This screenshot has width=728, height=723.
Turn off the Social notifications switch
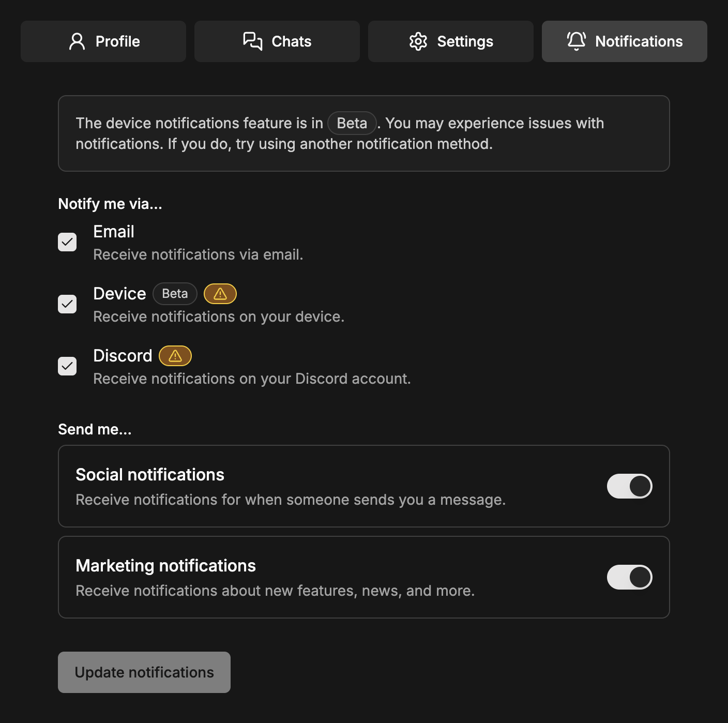(629, 486)
